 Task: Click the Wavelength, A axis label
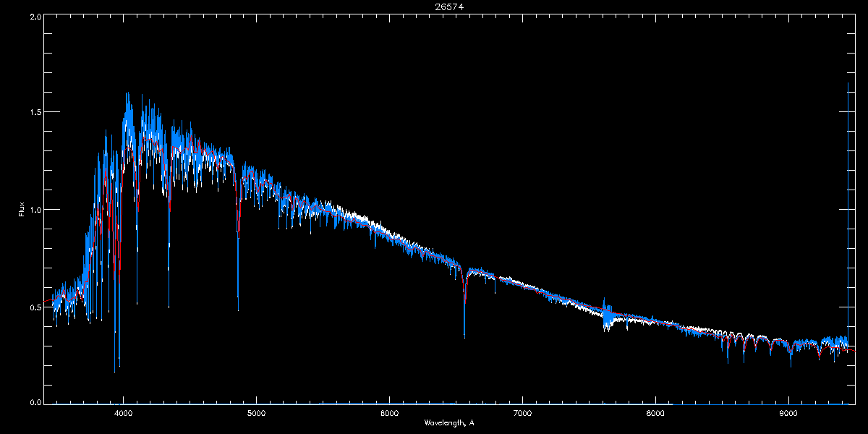pyautogui.click(x=449, y=422)
